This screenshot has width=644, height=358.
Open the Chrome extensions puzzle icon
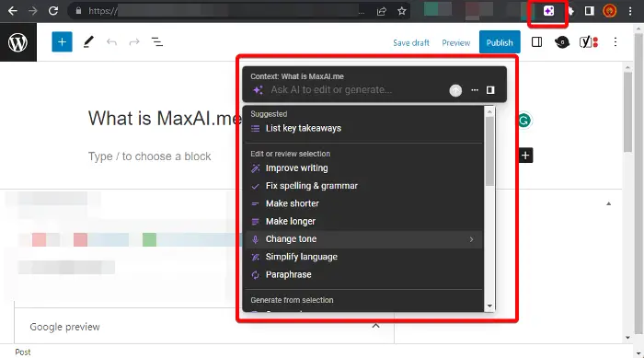point(571,11)
